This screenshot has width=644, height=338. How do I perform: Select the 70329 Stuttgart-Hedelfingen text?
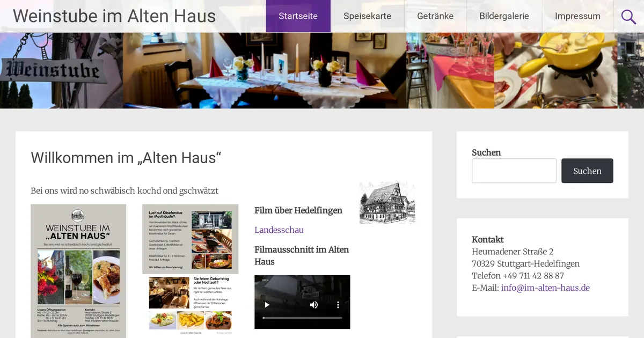[x=525, y=263]
